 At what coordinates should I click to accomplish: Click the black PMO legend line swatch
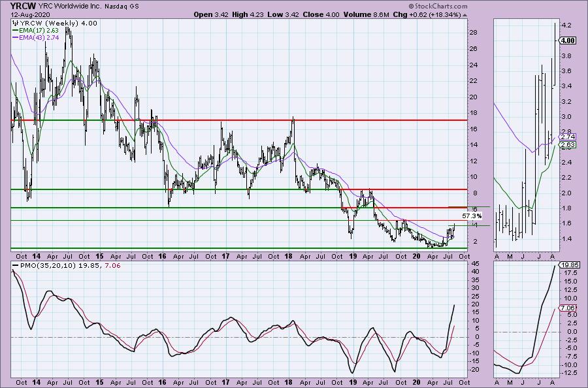(15, 265)
